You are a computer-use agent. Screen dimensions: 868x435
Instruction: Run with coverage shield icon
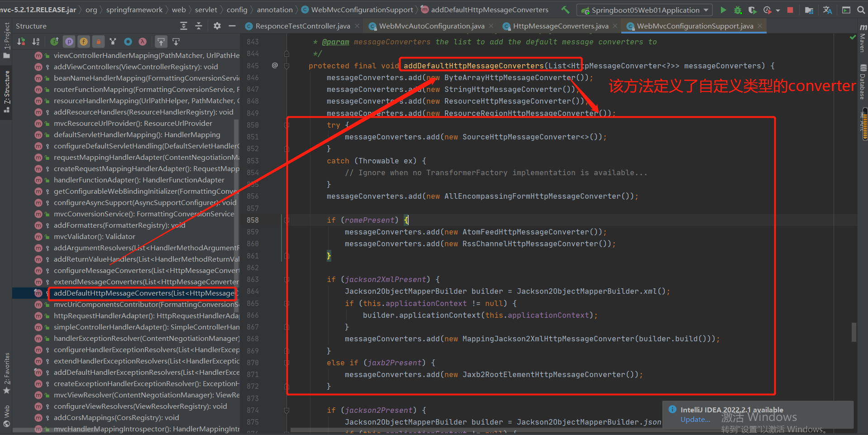pyautogui.click(x=752, y=10)
